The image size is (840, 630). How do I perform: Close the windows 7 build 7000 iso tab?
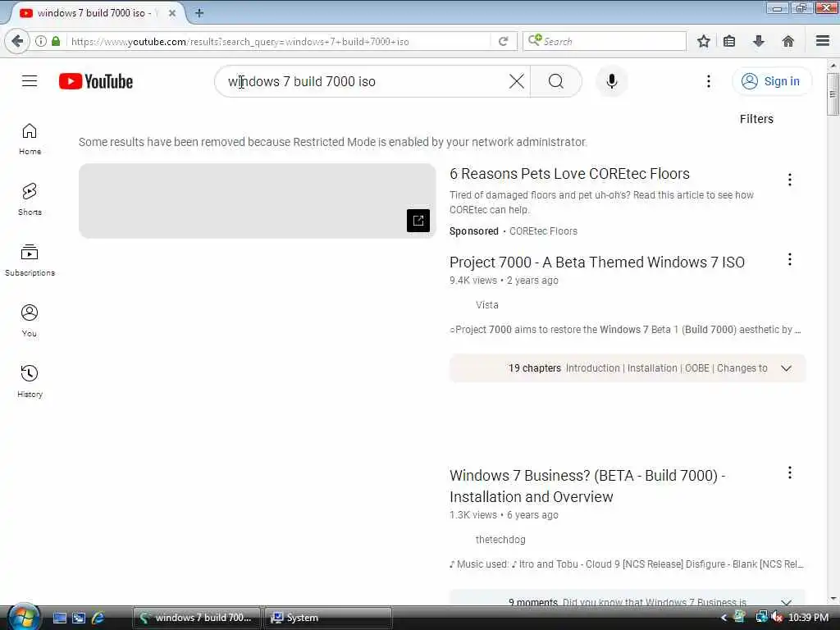point(172,13)
